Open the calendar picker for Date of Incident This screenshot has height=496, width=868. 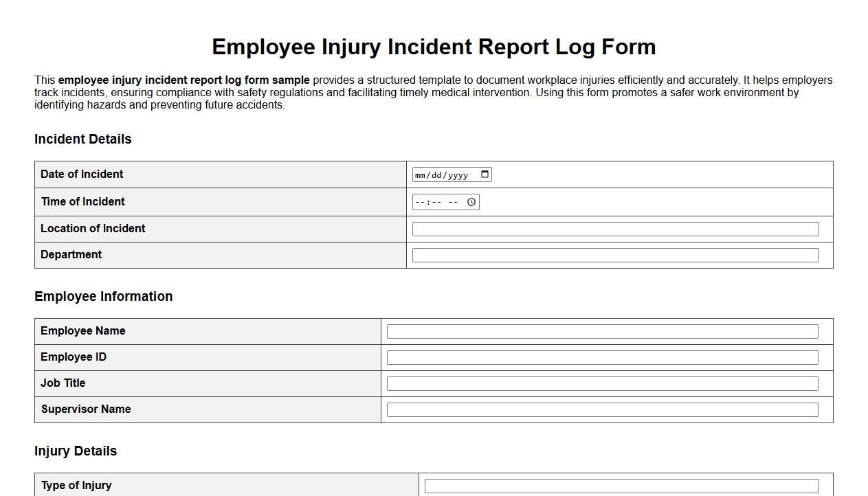click(x=485, y=174)
